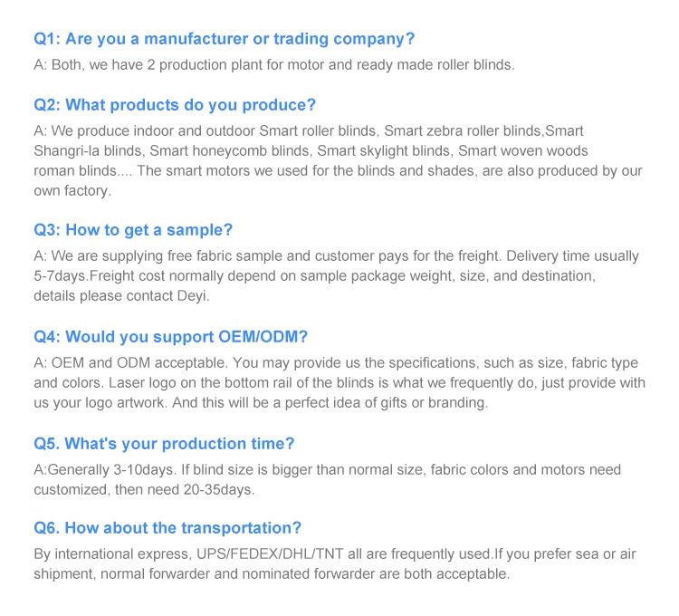Open the Q4 OEM/ODM support question

coord(171,337)
